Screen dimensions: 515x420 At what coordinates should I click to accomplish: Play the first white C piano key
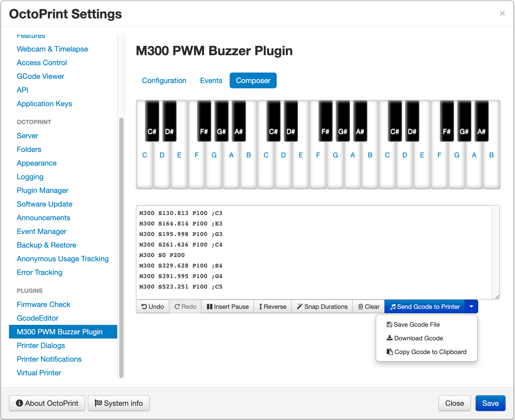[x=145, y=166]
